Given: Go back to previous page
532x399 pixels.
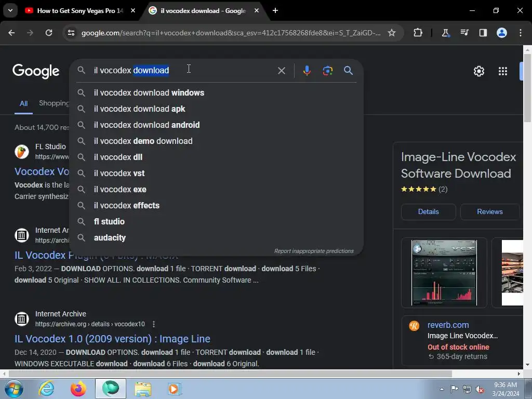Looking at the screenshot, I should [x=11, y=33].
